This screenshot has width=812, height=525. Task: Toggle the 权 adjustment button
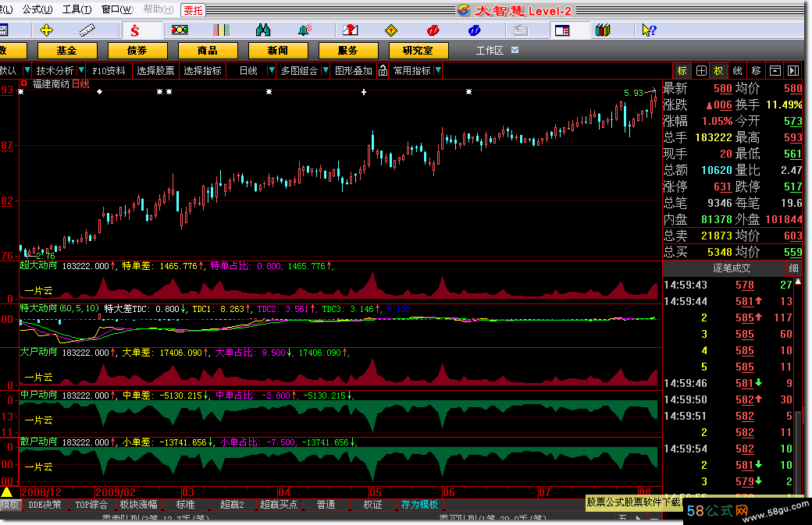click(719, 71)
